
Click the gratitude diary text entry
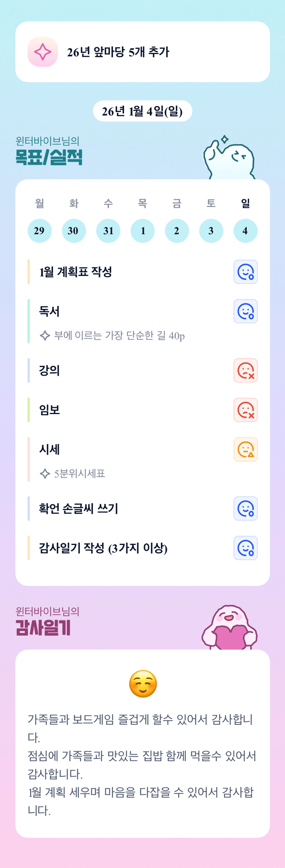[x=142, y=764]
